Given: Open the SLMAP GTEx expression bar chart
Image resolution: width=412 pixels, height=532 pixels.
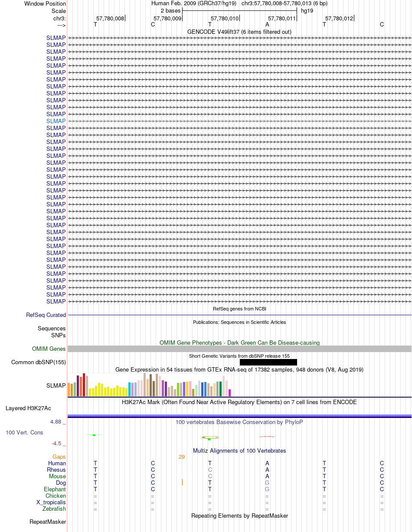Looking at the screenshot, I should [150, 385].
